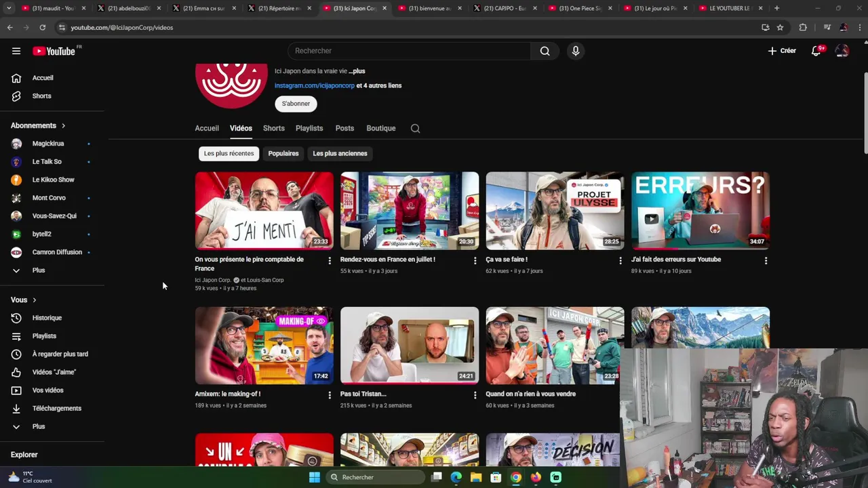Click the YouTube logo
This screenshot has width=868, height=488.
point(54,51)
